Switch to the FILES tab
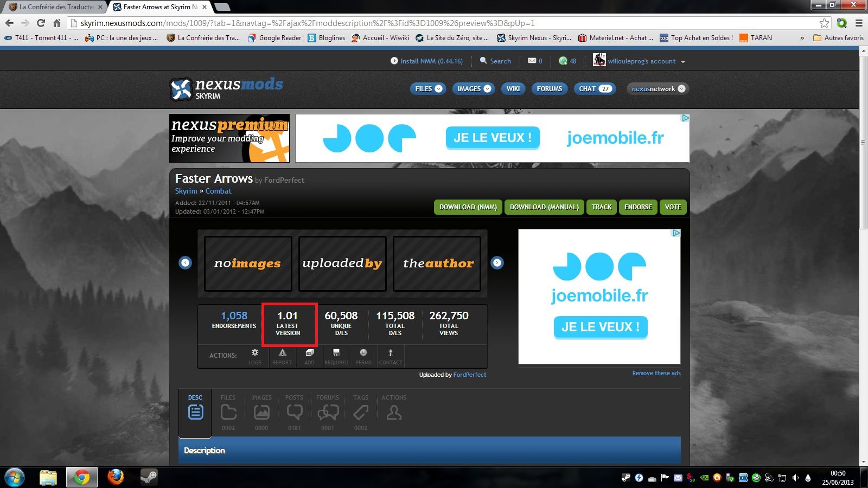Image resolution: width=868 pixels, height=488 pixels. click(228, 413)
